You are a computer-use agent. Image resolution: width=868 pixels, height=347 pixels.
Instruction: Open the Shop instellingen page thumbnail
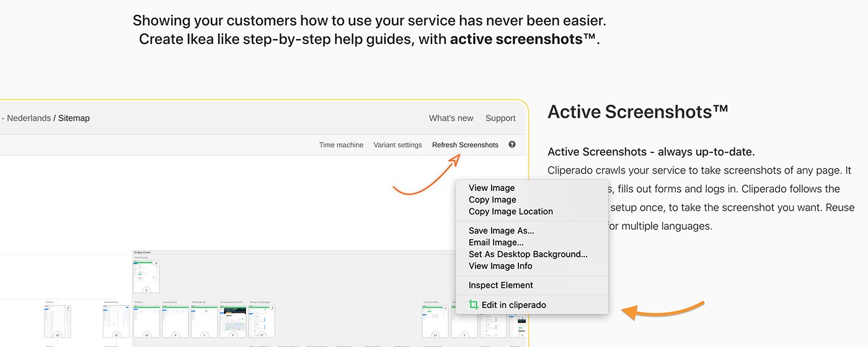click(x=262, y=321)
